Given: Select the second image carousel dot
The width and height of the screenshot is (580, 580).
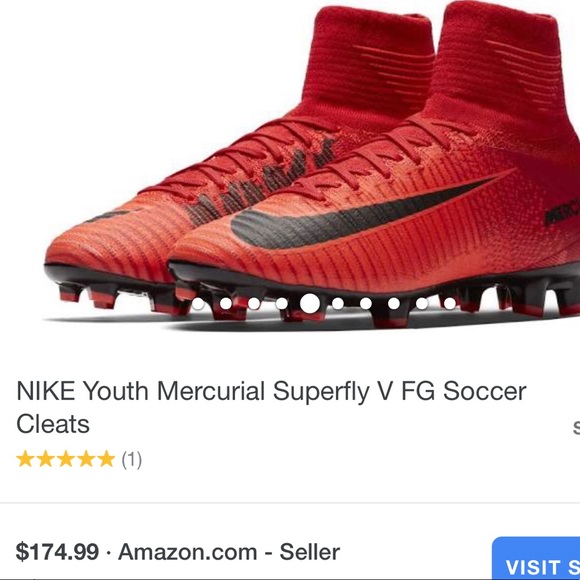Looking at the screenshot, I should tap(226, 304).
